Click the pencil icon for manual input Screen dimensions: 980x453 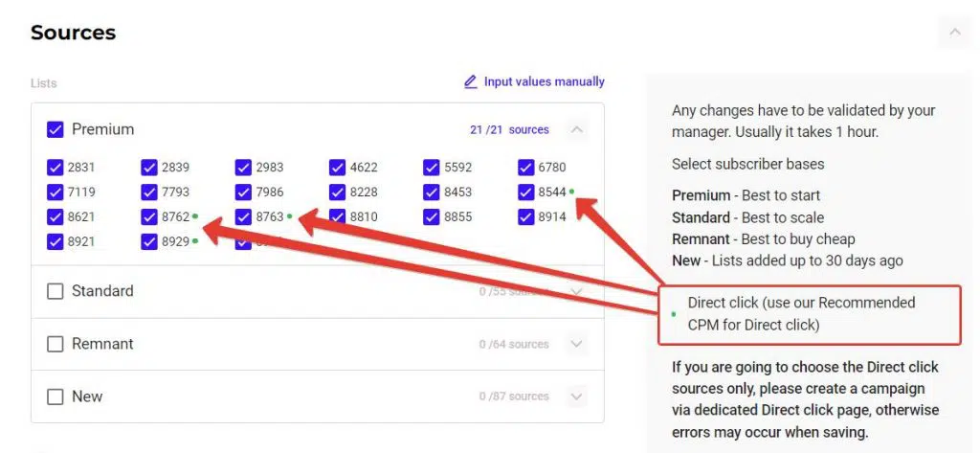(x=470, y=82)
